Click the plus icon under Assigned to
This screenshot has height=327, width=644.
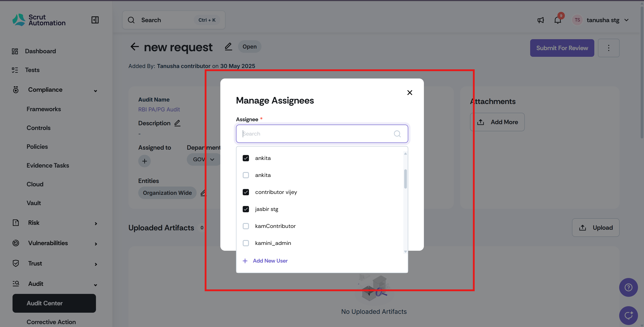pyautogui.click(x=145, y=161)
